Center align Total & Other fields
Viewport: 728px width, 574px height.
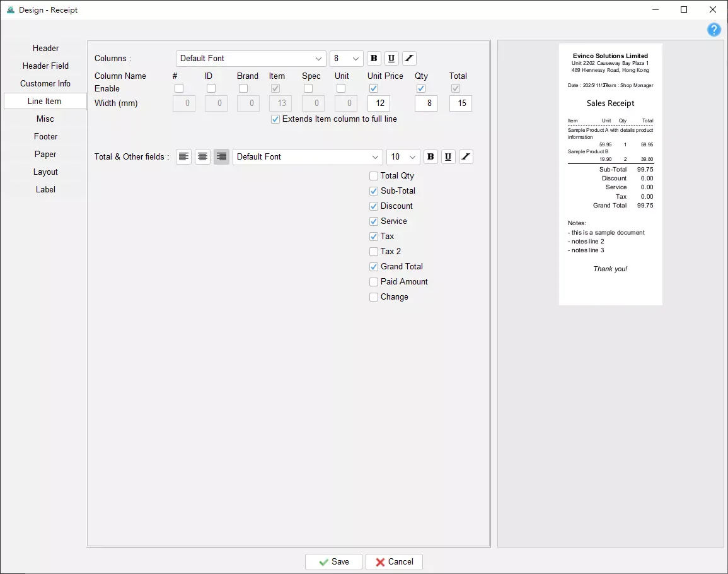[x=202, y=156]
